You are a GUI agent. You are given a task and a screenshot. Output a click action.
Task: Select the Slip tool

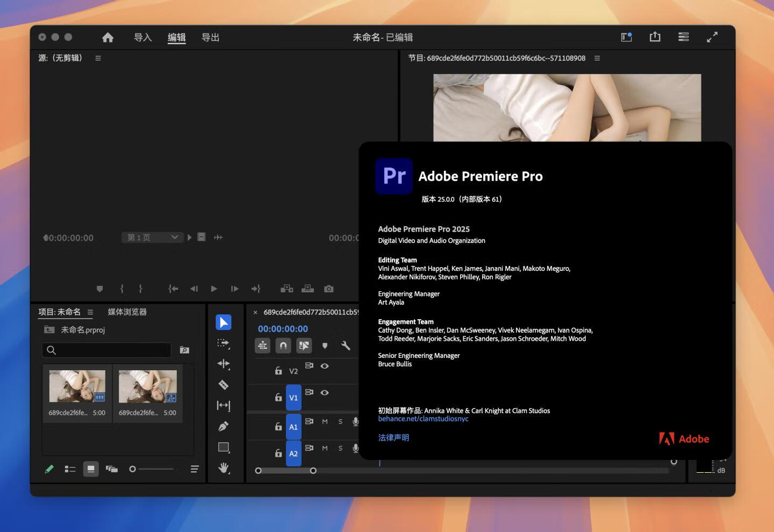pos(224,405)
